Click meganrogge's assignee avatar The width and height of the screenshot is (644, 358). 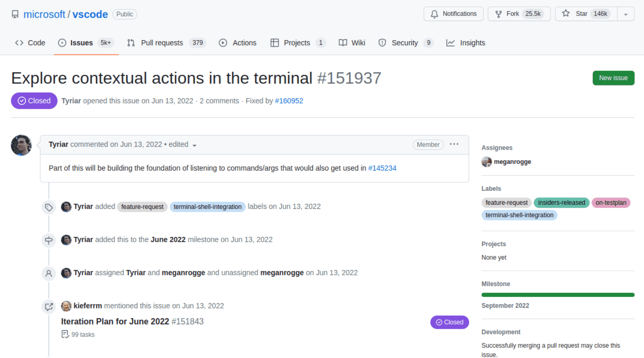(486, 162)
